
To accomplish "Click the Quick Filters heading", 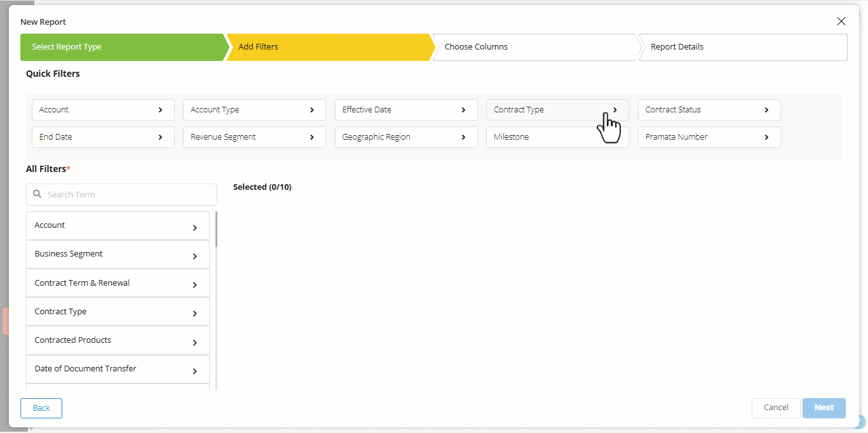I will click(x=53, y=74).
